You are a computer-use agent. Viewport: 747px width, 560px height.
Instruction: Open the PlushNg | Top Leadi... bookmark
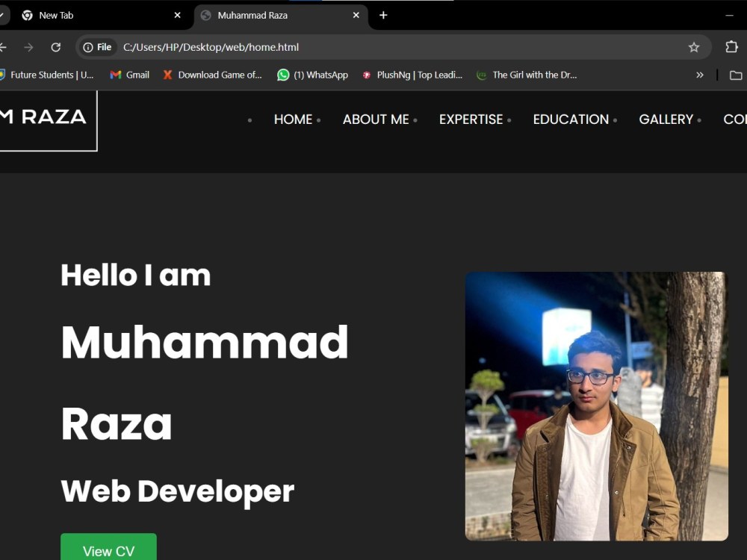pos(412,75)
